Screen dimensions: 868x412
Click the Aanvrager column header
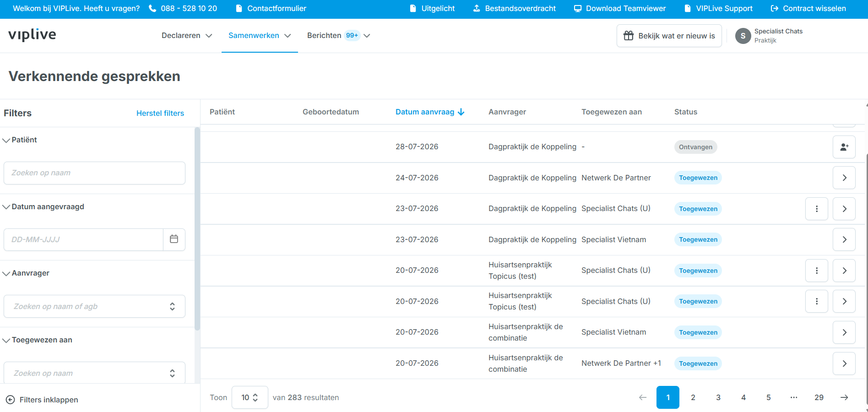click(x=507, y=112)
